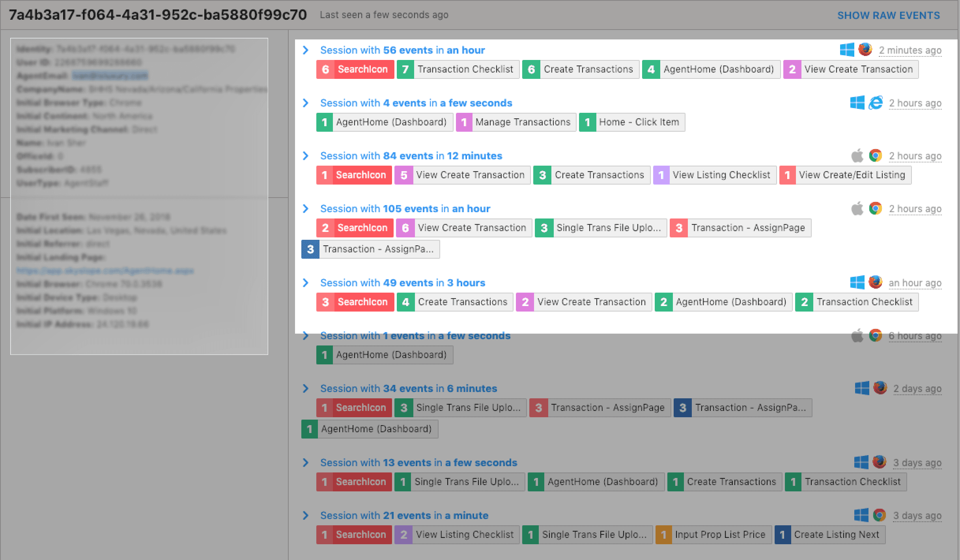960x560 pixels.
Task: Click Chrome icon in 105 events session
Action: click(x=875, y=208)
